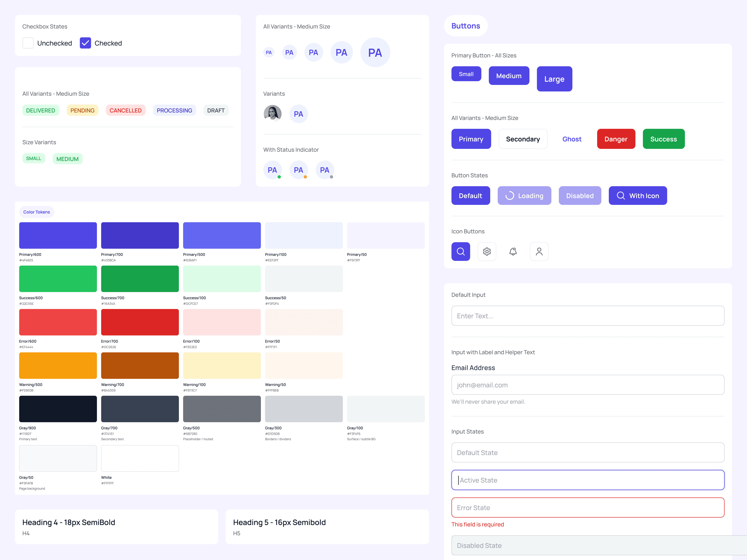Click the avatar with orange status dot

pos(299,170)
